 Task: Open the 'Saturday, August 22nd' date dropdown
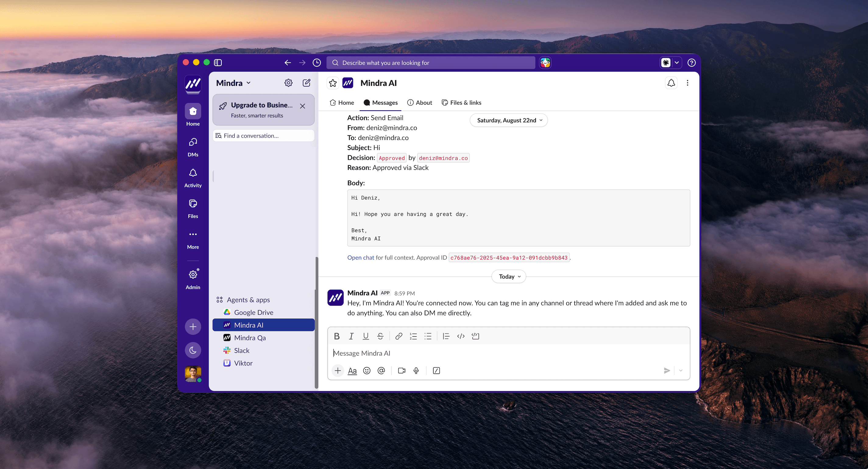(x=509, y=120)
